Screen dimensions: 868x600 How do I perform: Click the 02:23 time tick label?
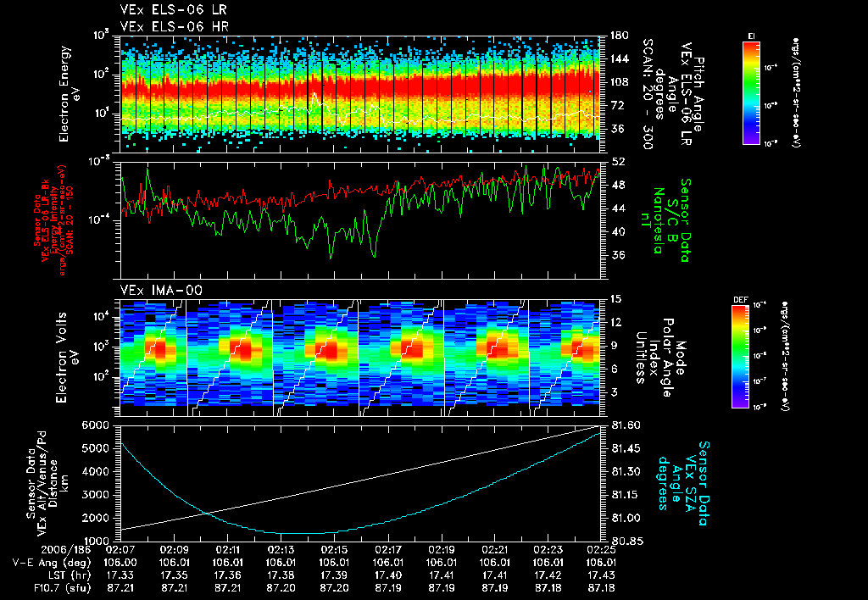pos(548,550)
